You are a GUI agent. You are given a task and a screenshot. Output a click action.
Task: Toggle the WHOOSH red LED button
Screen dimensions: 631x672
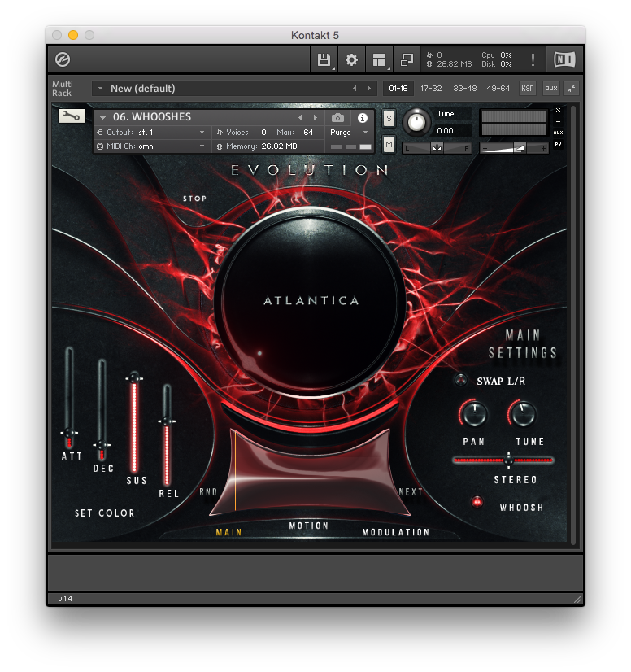coord(477,502)
